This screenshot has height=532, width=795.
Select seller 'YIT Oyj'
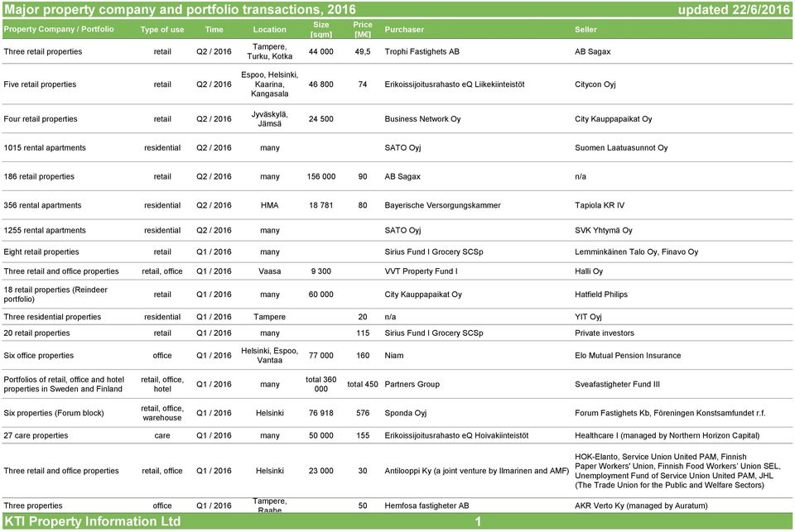(588, 317)
